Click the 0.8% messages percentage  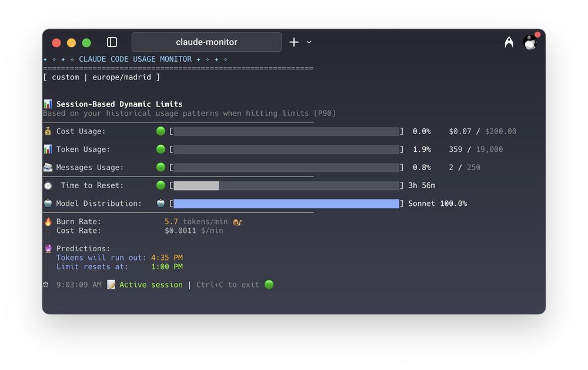pyautogui.click(x=422, y=168)
